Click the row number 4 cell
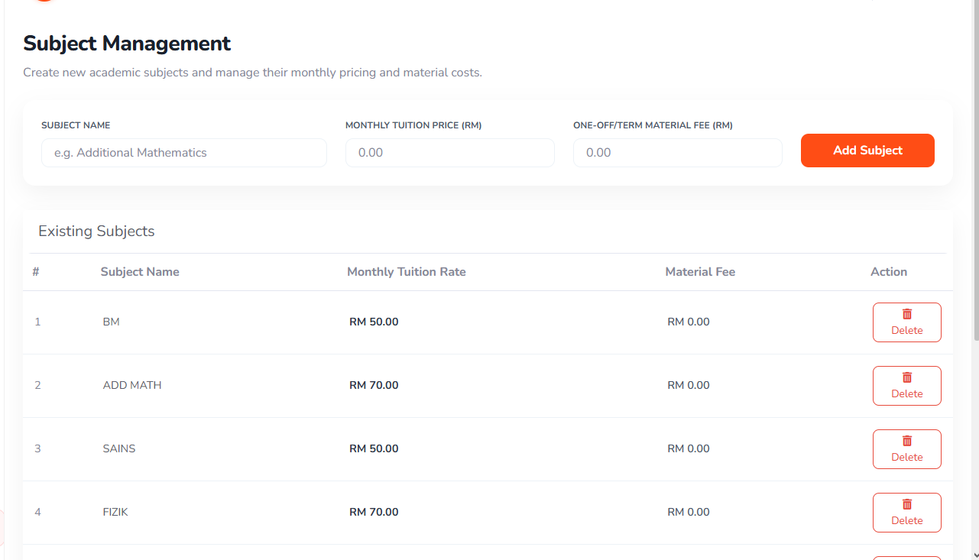 (x=37, y=513)
